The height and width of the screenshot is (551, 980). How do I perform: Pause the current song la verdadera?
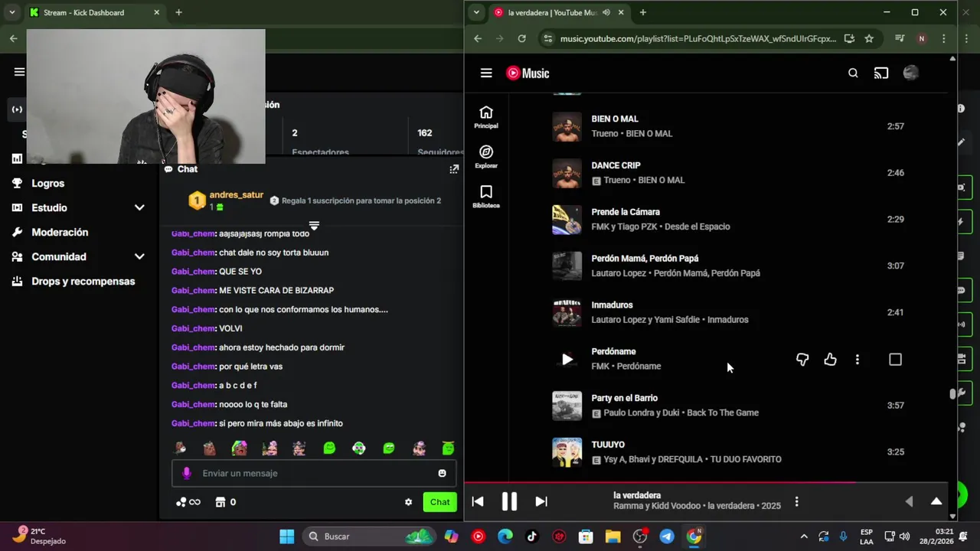[x=509, y=501]
